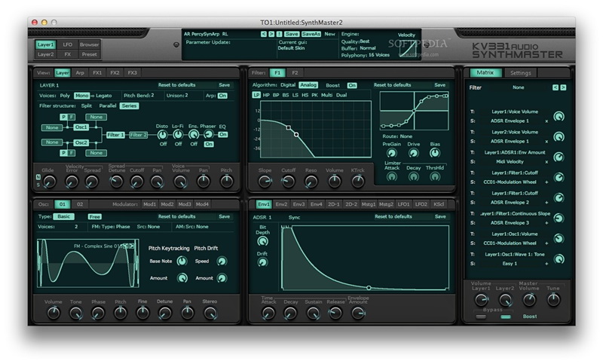603x364 pixels.
Task: Click Matrix filter next > arrow
Action: coord(563,87)
